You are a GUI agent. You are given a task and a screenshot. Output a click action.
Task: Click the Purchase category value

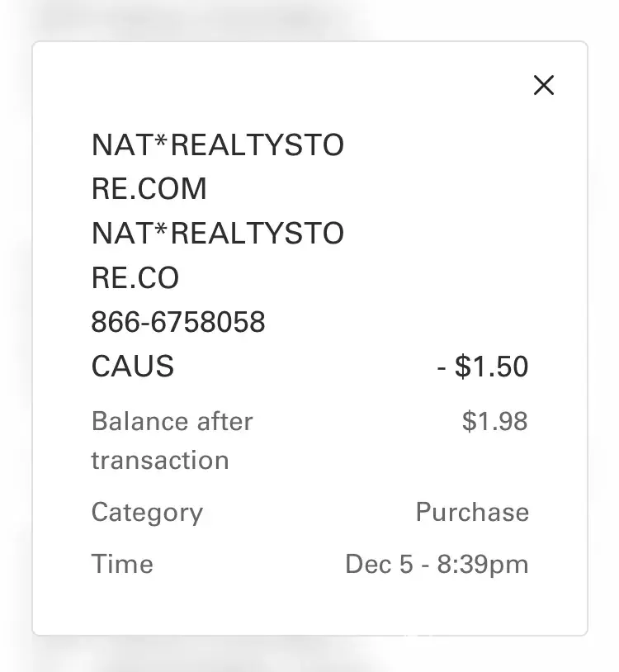[x=472, y=512]
